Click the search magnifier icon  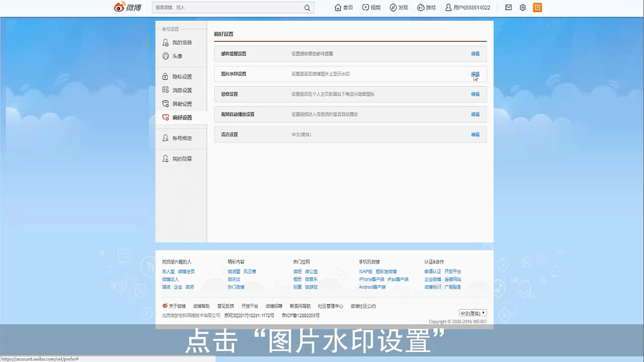(x=307, y=8)
